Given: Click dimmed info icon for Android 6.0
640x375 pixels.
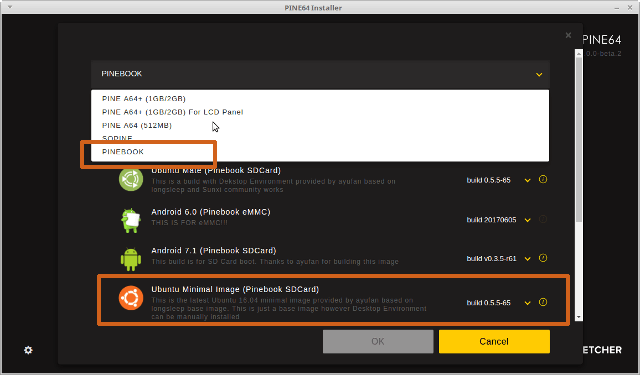Looking at the screenshot, I should tap(542, 219).
